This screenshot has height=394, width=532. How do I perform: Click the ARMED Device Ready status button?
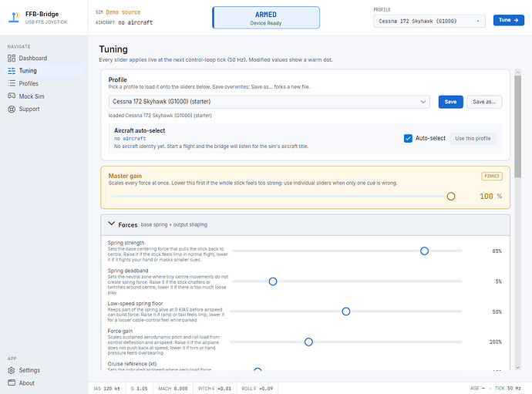(x=266, y=18)
